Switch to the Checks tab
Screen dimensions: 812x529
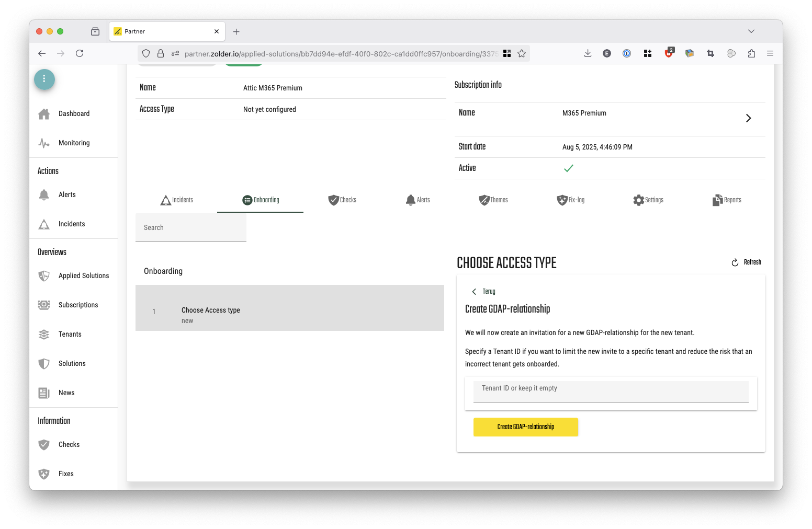tap(342, 200)
